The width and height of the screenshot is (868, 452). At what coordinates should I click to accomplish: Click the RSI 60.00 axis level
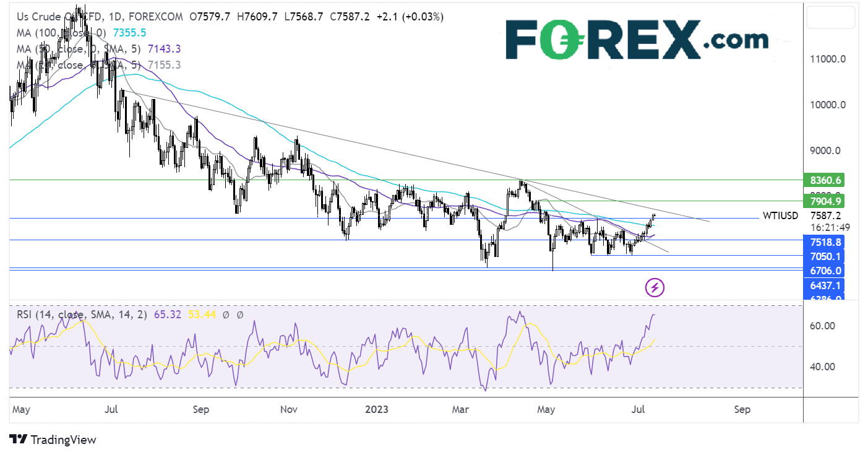pyautogui.click(x=824, y=326)
